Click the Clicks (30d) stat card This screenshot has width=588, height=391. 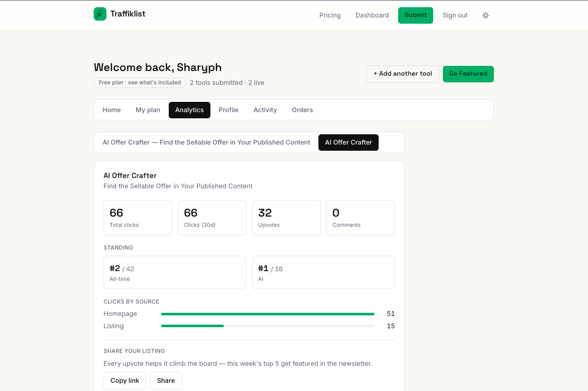(x=212, y=218)
